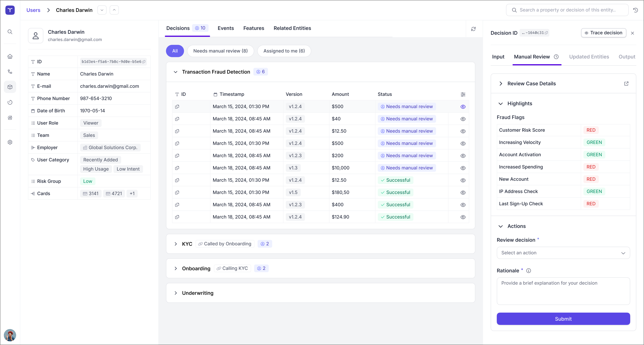Expand the KYC decisions section
644x345 pixels.
click(x=176, y=244)
